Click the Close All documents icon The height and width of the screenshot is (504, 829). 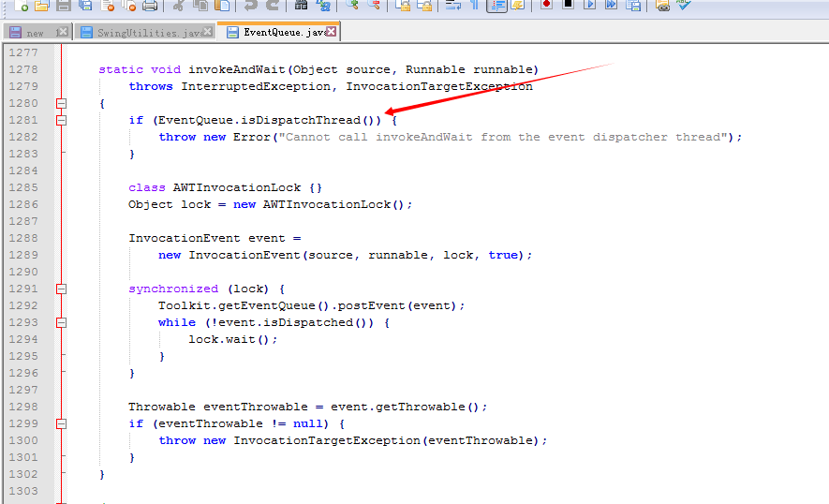(128, 6)
